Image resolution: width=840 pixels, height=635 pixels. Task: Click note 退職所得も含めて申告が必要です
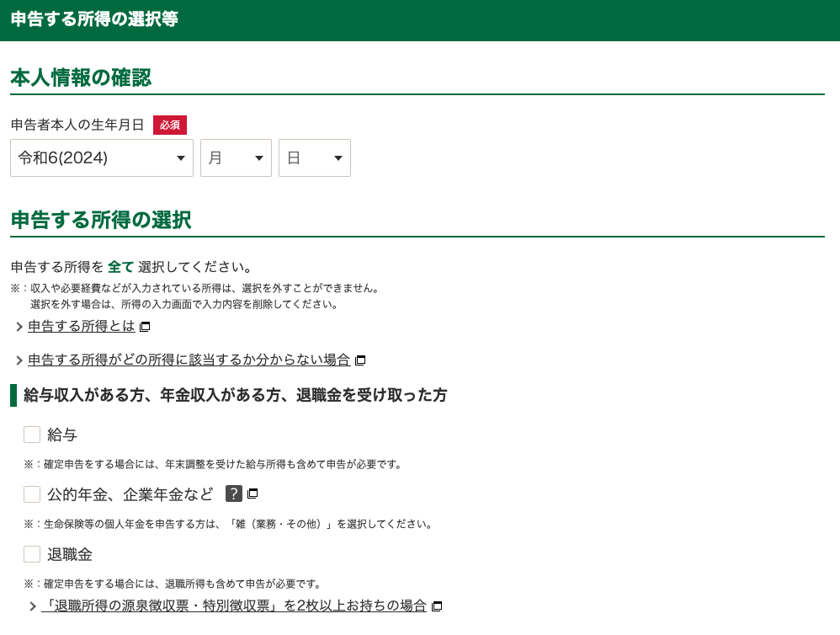pos(173,584)
